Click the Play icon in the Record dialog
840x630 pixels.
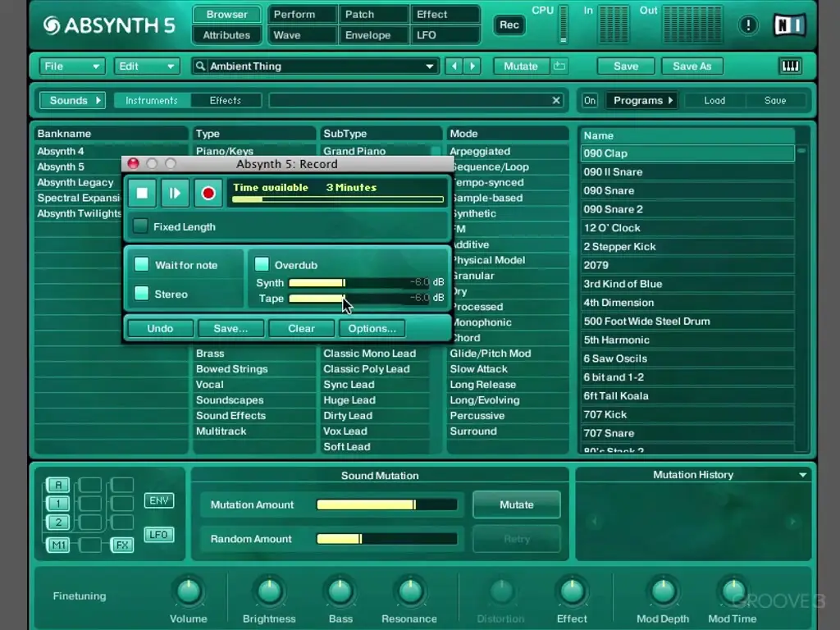(175, 193)
